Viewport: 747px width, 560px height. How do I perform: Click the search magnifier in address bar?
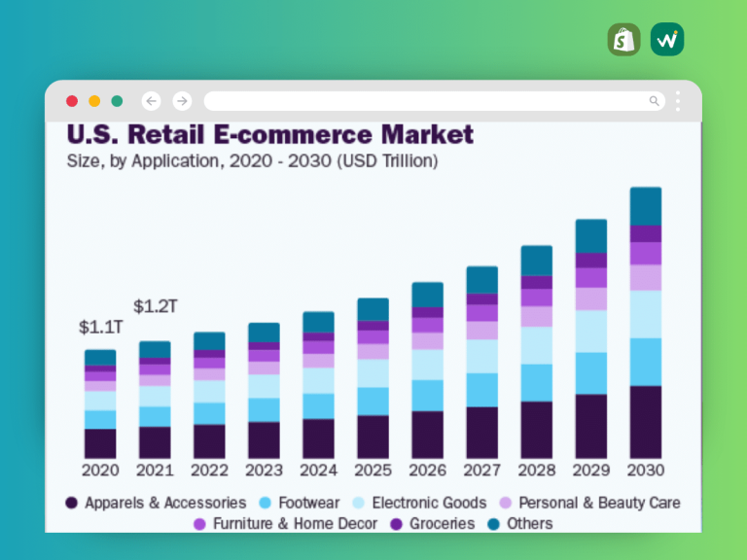[654, 101]
